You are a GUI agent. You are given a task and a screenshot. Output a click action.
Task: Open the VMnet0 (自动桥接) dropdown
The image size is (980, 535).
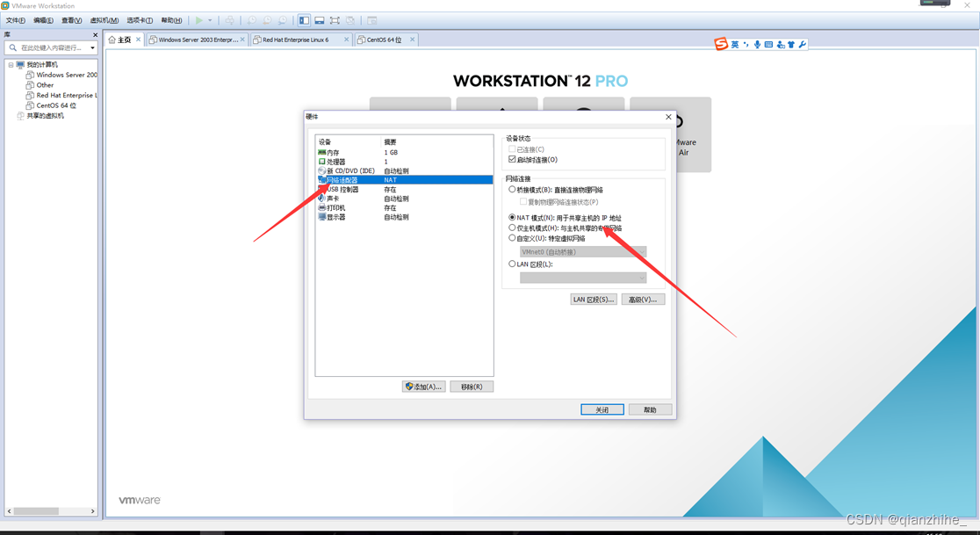click(x=583, y=252)
